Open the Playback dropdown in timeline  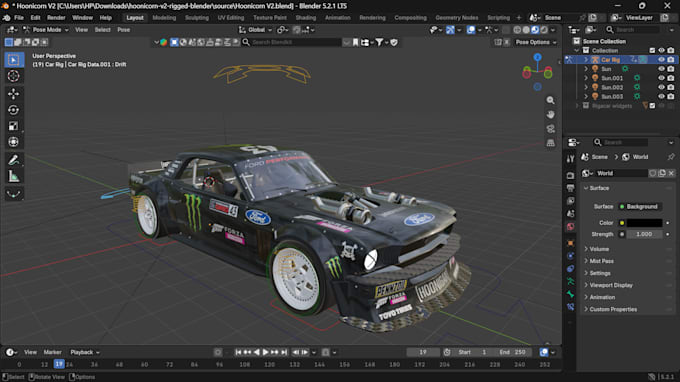[85, 352]
